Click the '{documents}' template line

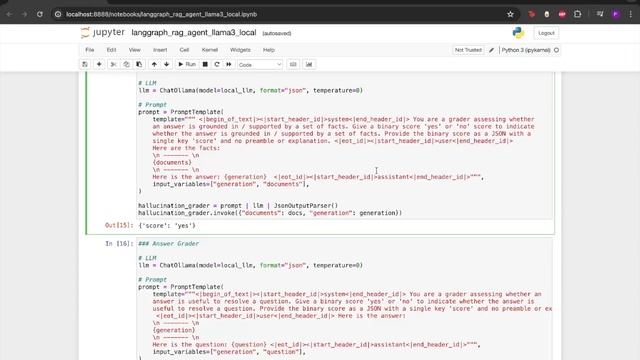[172, 162]
